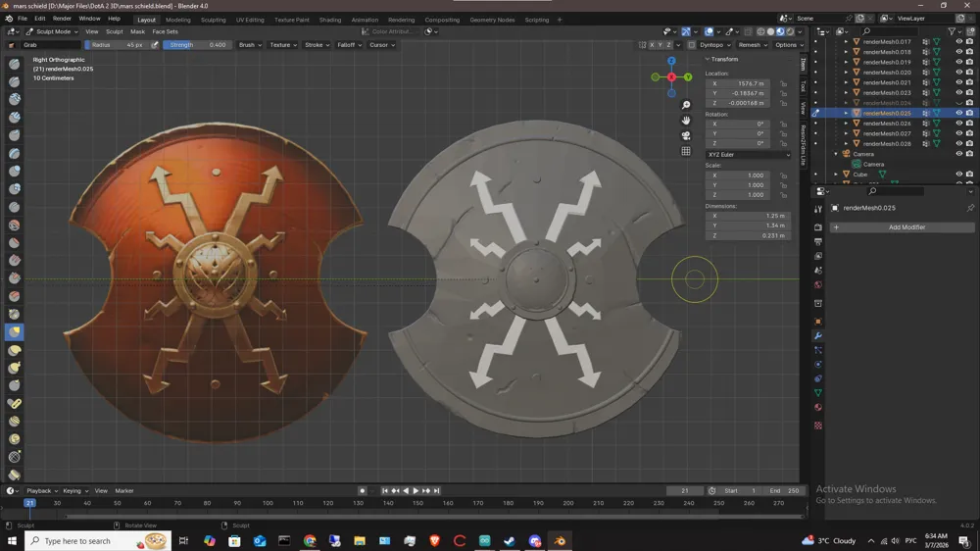Lock Location X with padlock icon
980x551 pixels.
tap(783, 83)
